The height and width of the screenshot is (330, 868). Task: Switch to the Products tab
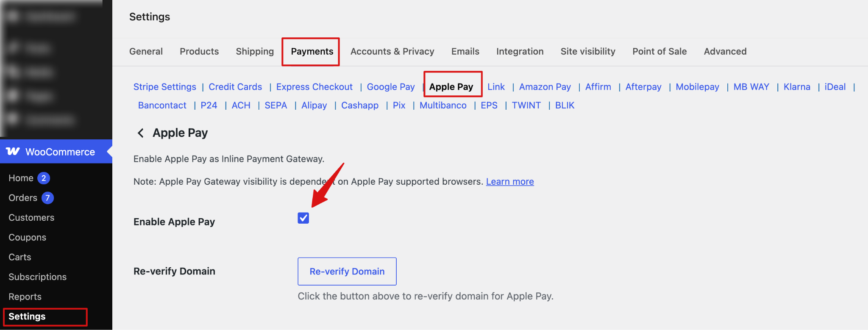point(199,51)
